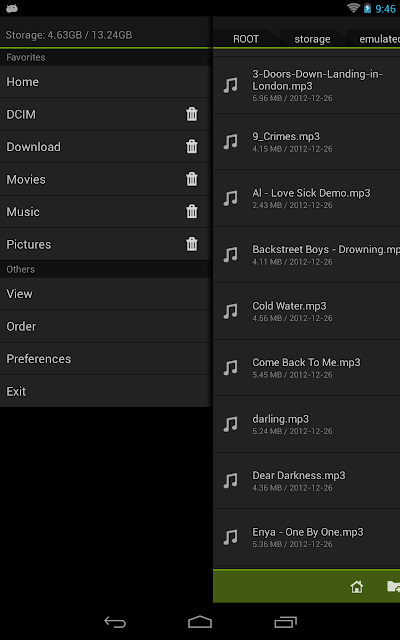Tap the home icon in bottom toolbar

pos(356,587)
